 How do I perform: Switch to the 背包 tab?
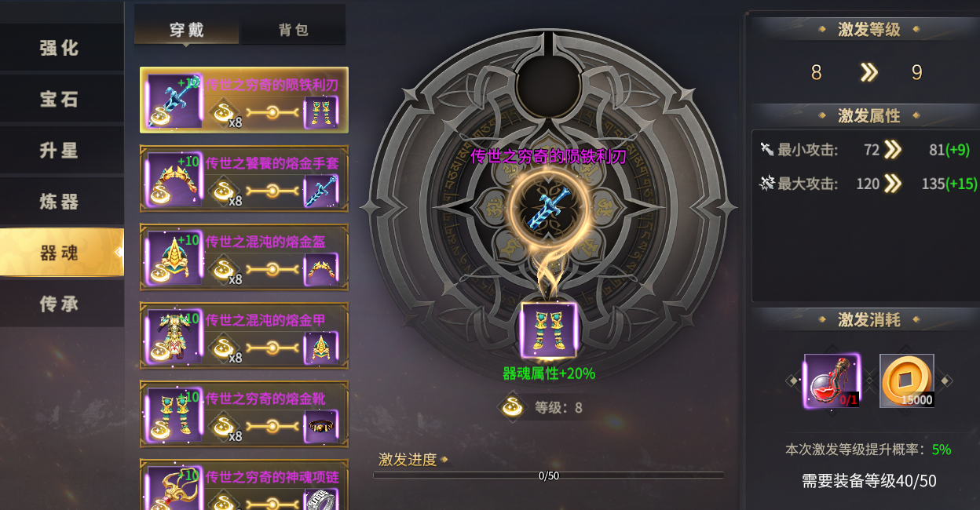293,30
